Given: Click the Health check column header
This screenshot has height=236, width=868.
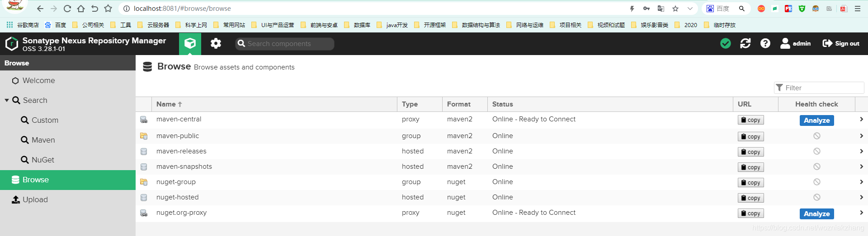Looking at the screenshot, I should point(816,104).
